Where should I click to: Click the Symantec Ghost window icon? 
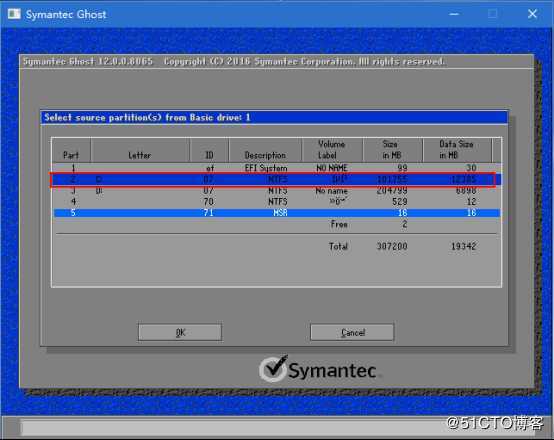[14, 14]
